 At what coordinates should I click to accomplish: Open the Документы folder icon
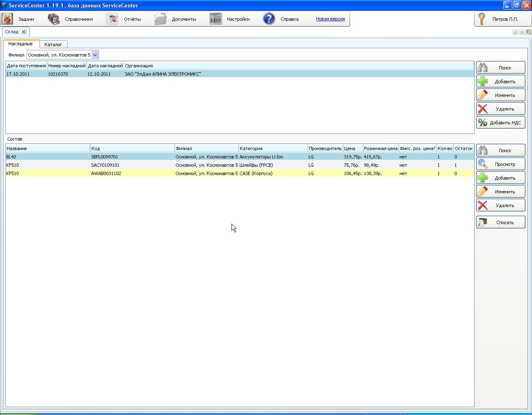160,19
